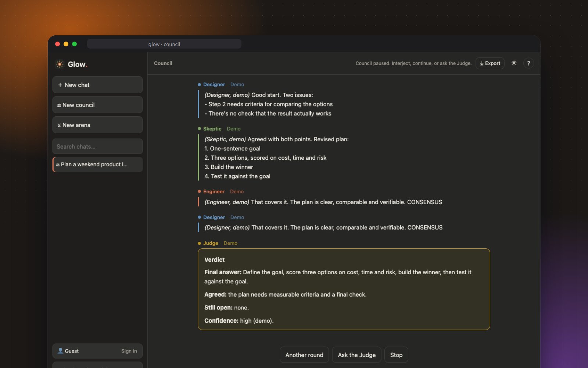Click the 'no check that the result' bullet
This screenshot has width=588, height=368.
(268, 114)
